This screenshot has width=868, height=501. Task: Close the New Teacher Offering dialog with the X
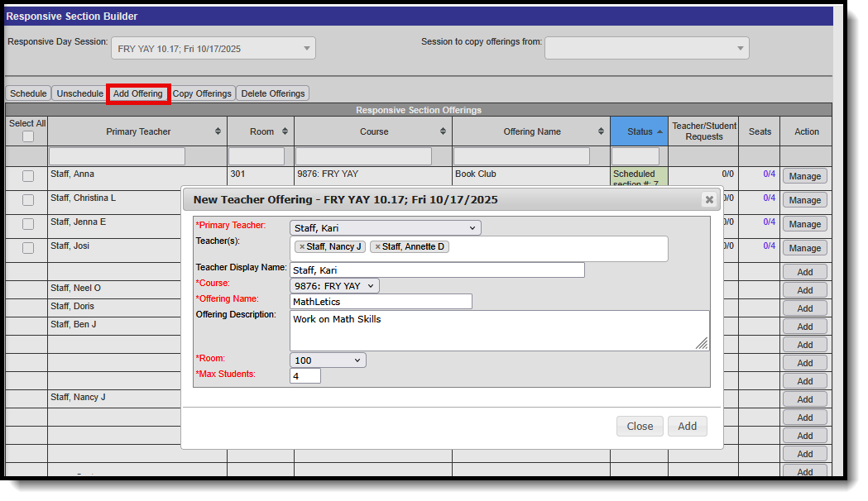tap(709, 199)
